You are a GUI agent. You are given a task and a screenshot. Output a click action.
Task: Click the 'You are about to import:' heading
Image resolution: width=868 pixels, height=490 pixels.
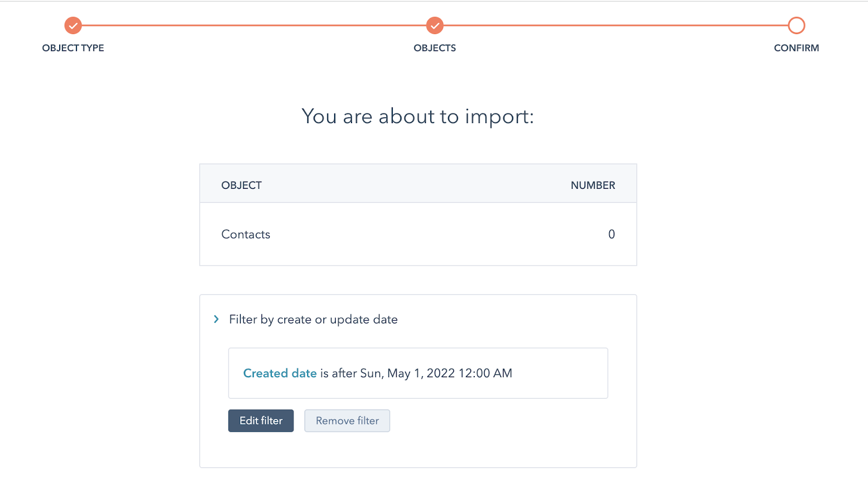(x=418, y=117)
